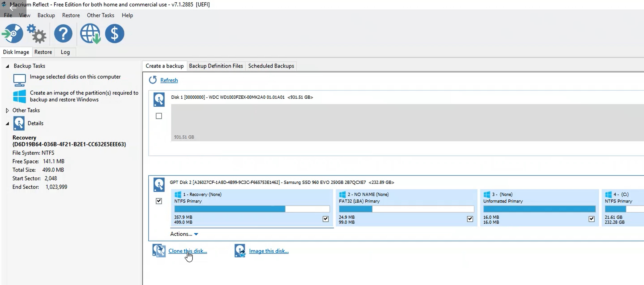The width and height of the screenshot is (644, 285).
Task: Click the globe download updates icon
Action: click(x=90, y=33)
